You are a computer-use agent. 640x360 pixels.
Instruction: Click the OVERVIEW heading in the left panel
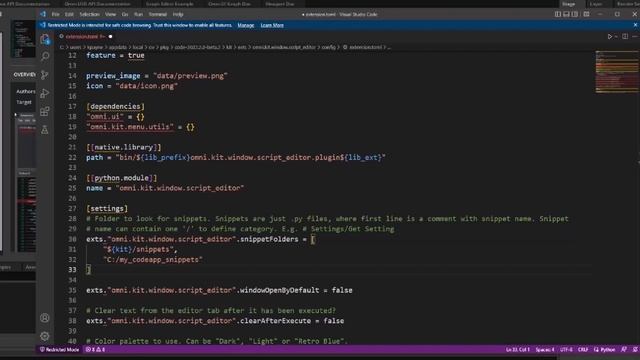pyautogui.click(x=24, y=75)
